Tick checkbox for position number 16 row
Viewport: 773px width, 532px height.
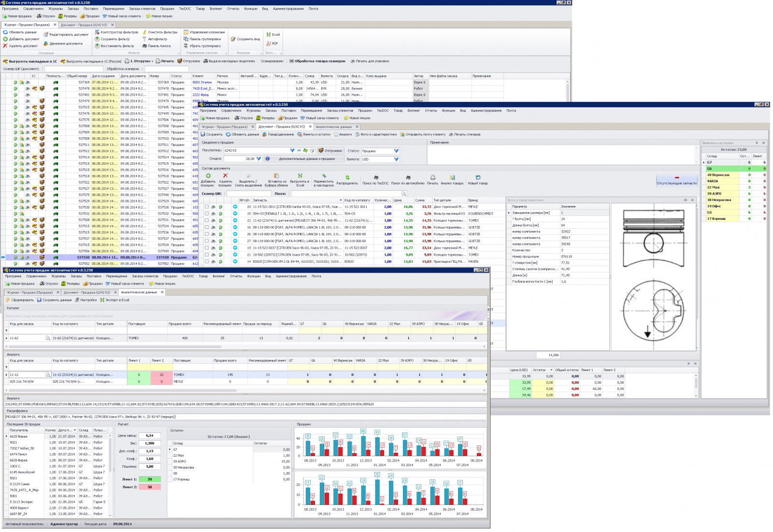coord(207,227)
